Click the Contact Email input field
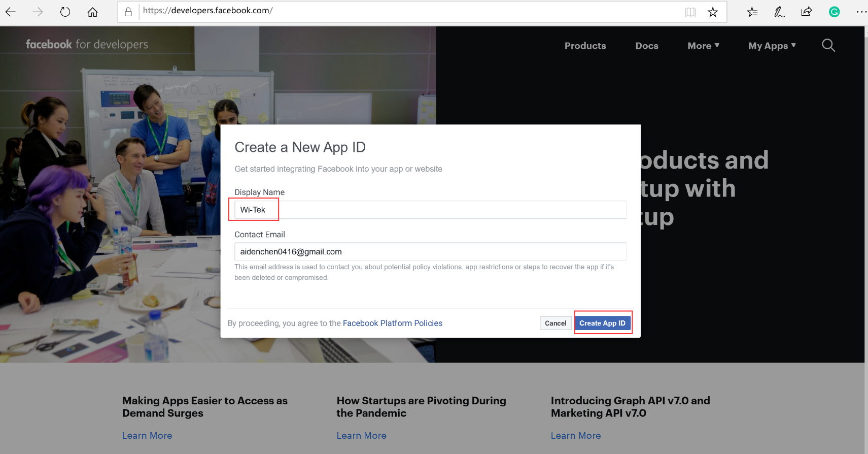The image size is (868, 454). [x=430, y=251]
